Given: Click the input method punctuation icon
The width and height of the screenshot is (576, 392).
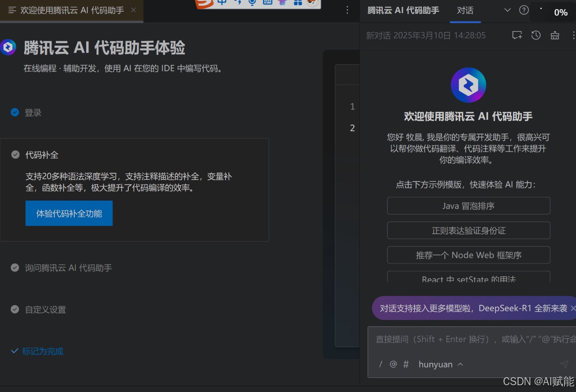Looking at the screenshot, I should coord(238,2).
